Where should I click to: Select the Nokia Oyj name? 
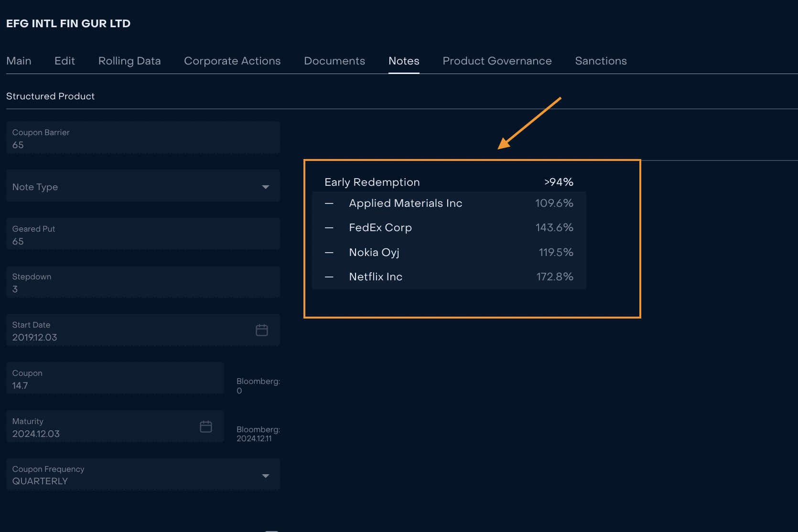tap(374, 253)
